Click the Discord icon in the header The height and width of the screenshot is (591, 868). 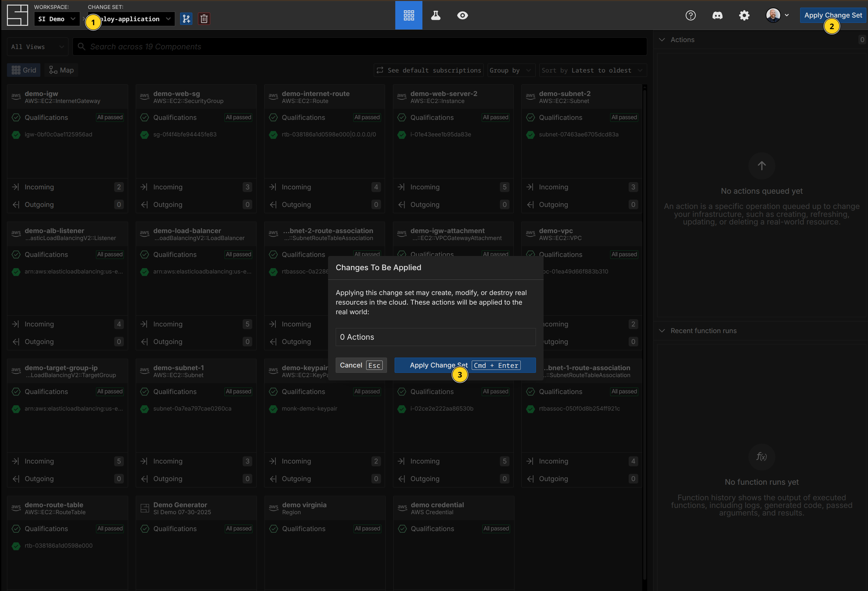pyautogui.click(x=717, y=15)
